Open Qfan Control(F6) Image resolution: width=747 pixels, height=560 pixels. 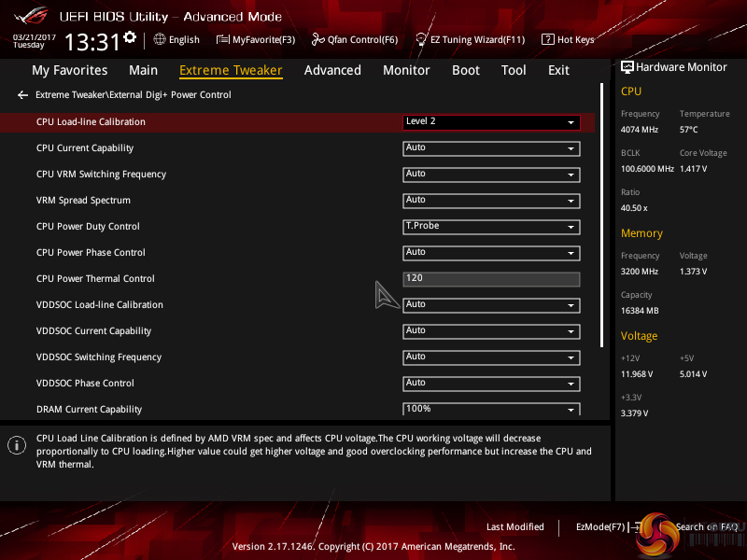pos(355,39)
